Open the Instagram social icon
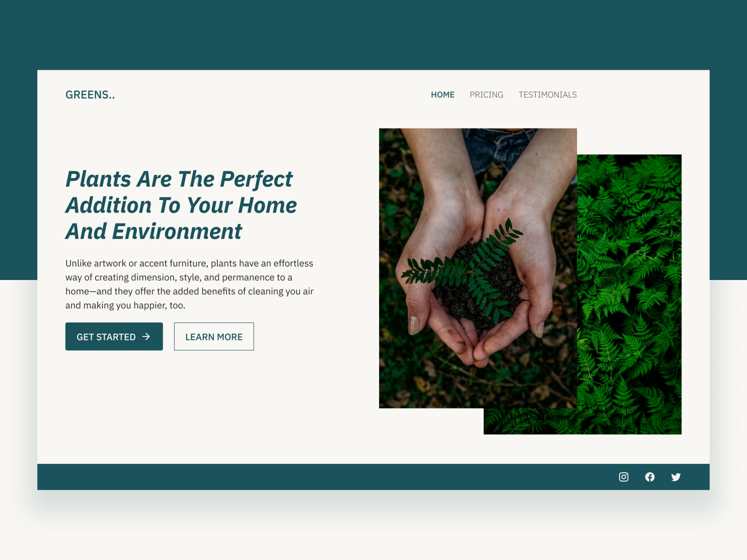Screen dimensions: 747x560 [x=623, y=477]
